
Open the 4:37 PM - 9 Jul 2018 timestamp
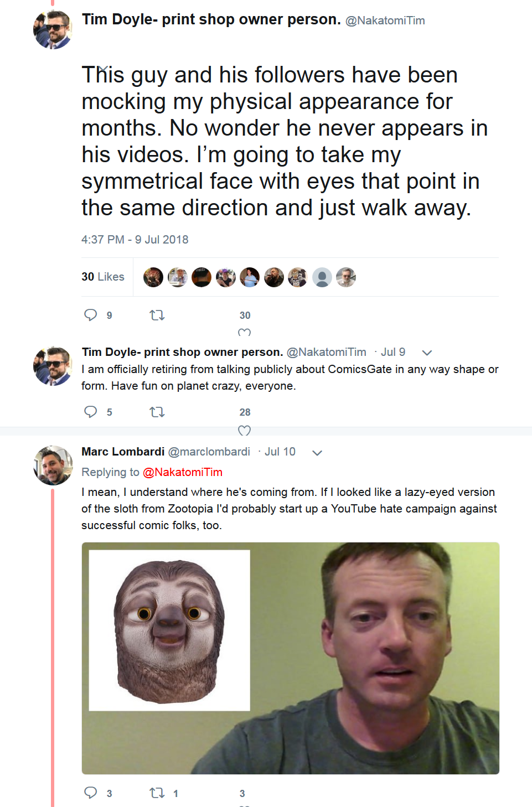(135, 240)
